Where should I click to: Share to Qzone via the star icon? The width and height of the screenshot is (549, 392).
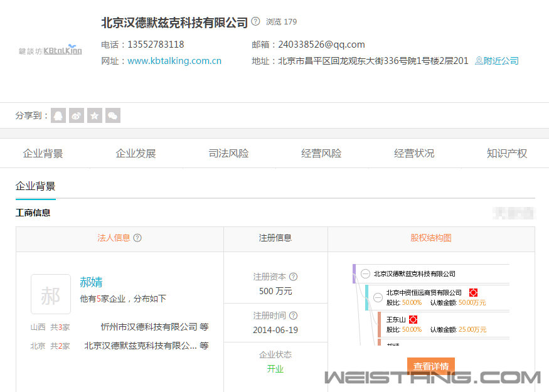[x=95, y=115]
